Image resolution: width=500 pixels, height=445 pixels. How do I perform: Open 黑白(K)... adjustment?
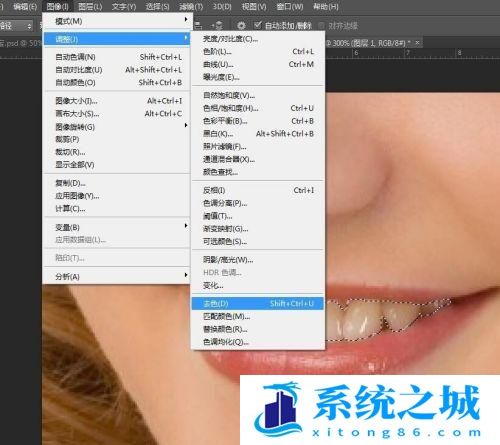click(x=258, y=134)
